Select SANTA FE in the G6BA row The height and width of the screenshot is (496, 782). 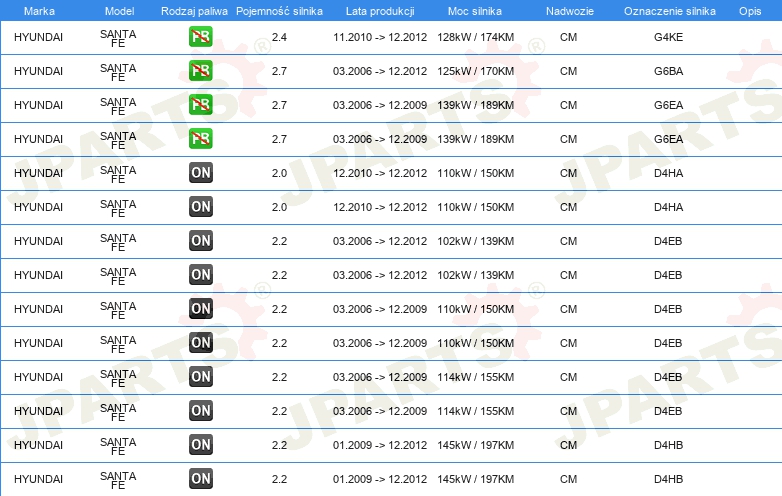click(x=118, y=72)
